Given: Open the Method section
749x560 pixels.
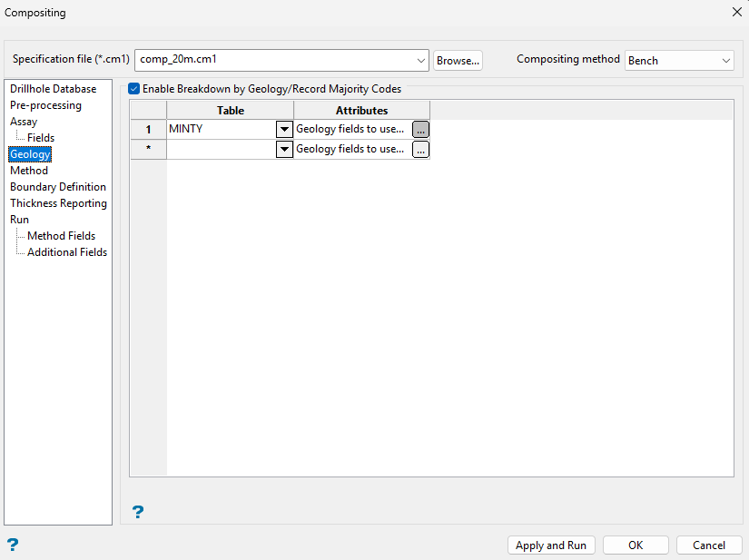Looking at the screenshot, I should [x=29, y=171].
